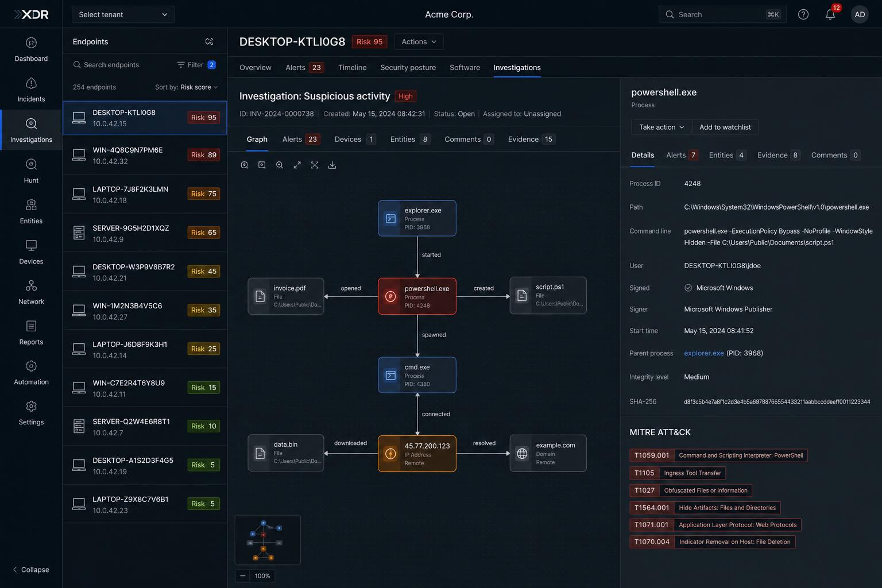
Task: Open the investigation Evidence 15 tab
Action: pyautogui.click(x=531, y=139)
